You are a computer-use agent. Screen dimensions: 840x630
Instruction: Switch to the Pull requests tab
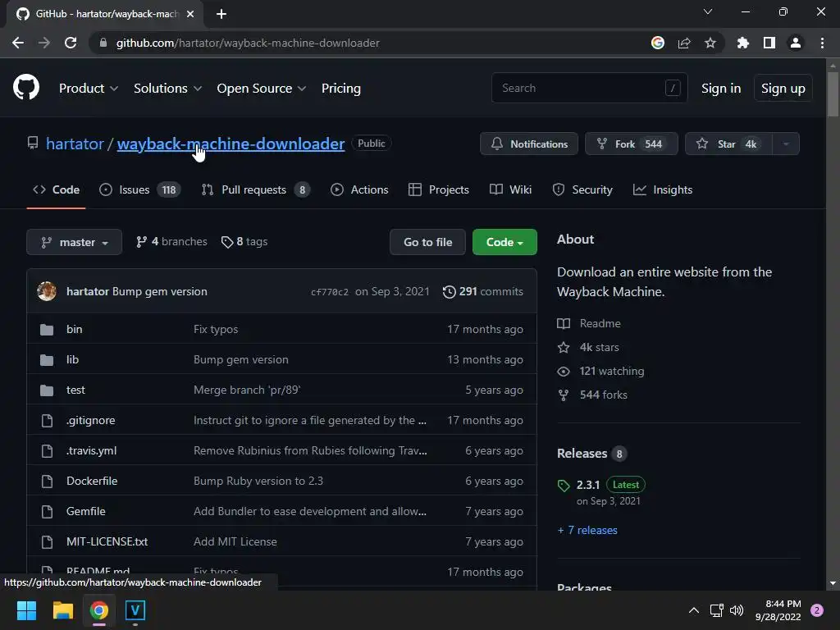pyautogui.click(x=256, y=189)
